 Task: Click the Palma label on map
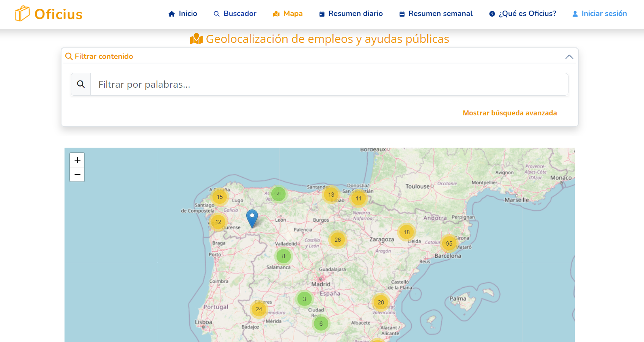pos(458,299)
